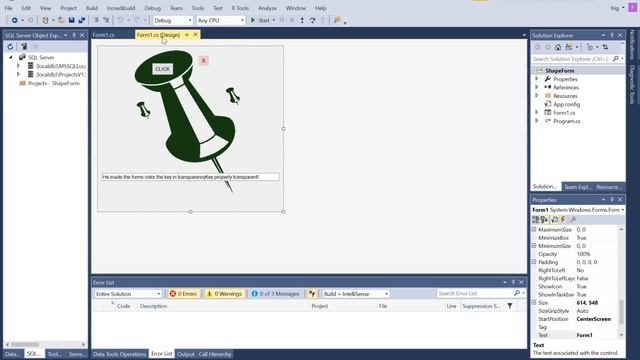Viewport: 640px width, 360px height.
Task: Open the Analyze menu
Action: (267, 8)
